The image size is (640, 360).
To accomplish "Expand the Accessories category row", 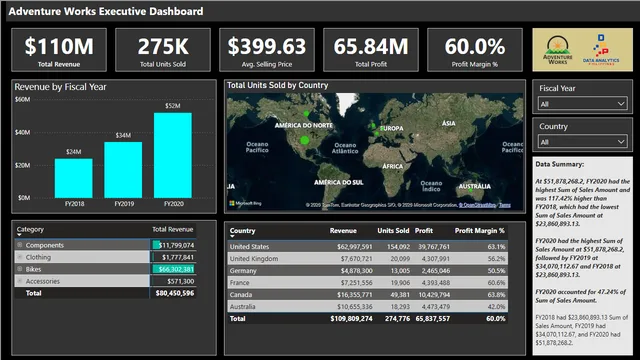I will click(x=19, y=281).
